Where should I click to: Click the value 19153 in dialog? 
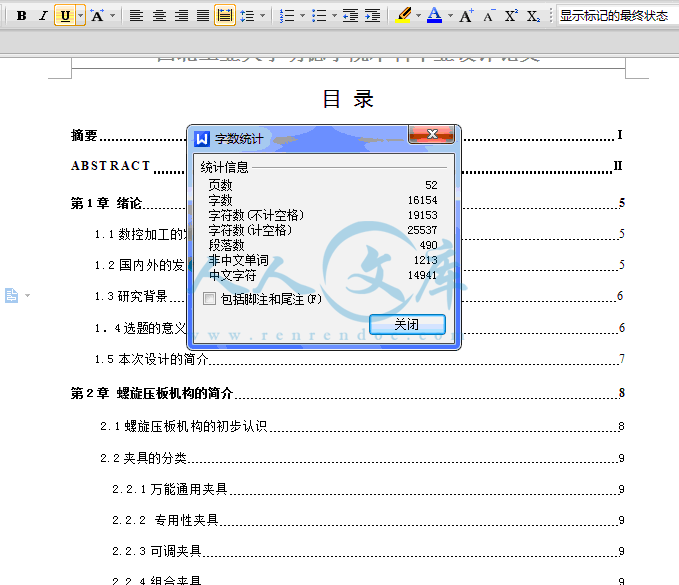[x=422, y=215]
